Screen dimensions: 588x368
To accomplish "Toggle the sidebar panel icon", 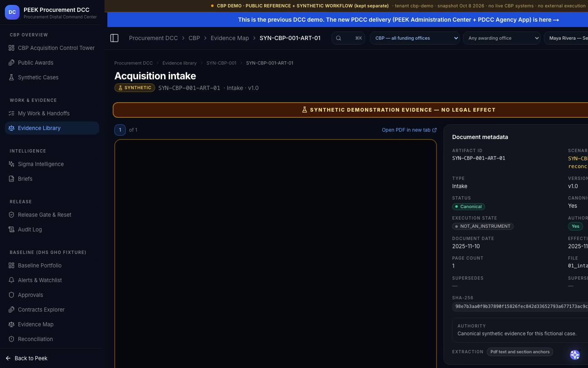I will (x=114, y=38).
